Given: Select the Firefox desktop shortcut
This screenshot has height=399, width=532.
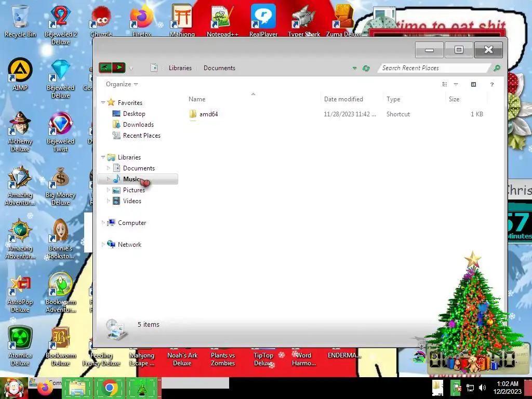Looking at the screenshot, I should 141,20.
